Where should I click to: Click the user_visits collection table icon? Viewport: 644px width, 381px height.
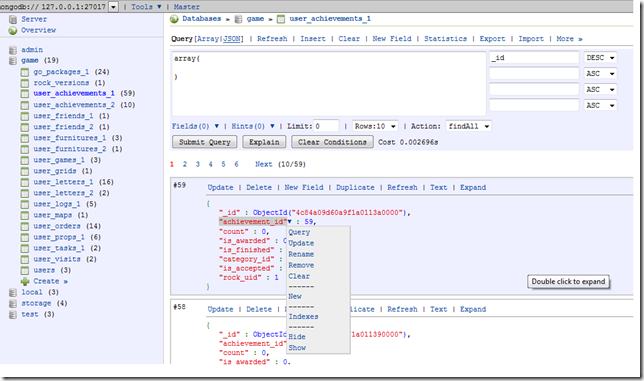[25, 259]
